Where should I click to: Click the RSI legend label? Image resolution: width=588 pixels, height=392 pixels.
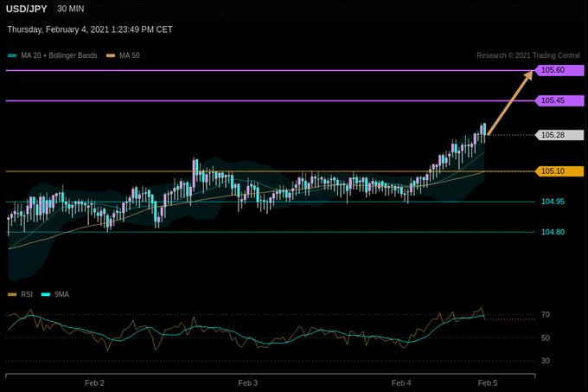pos(27,294)
